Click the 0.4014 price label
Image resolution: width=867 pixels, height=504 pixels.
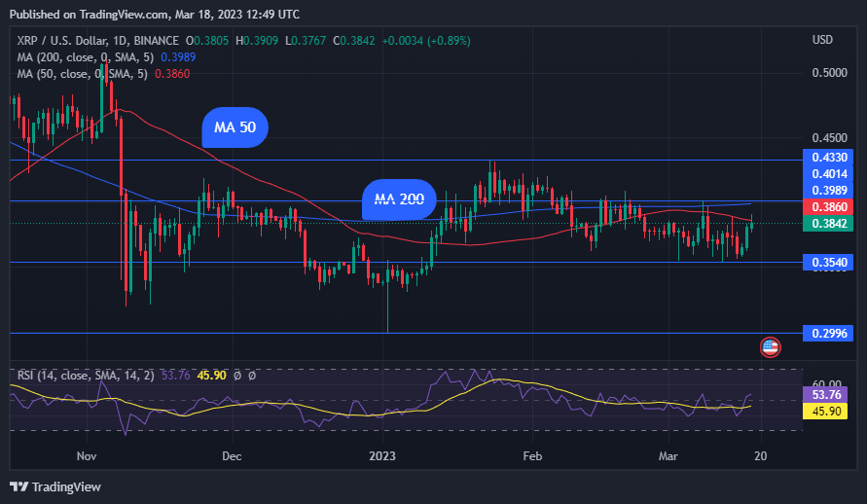tap(828, 174)
